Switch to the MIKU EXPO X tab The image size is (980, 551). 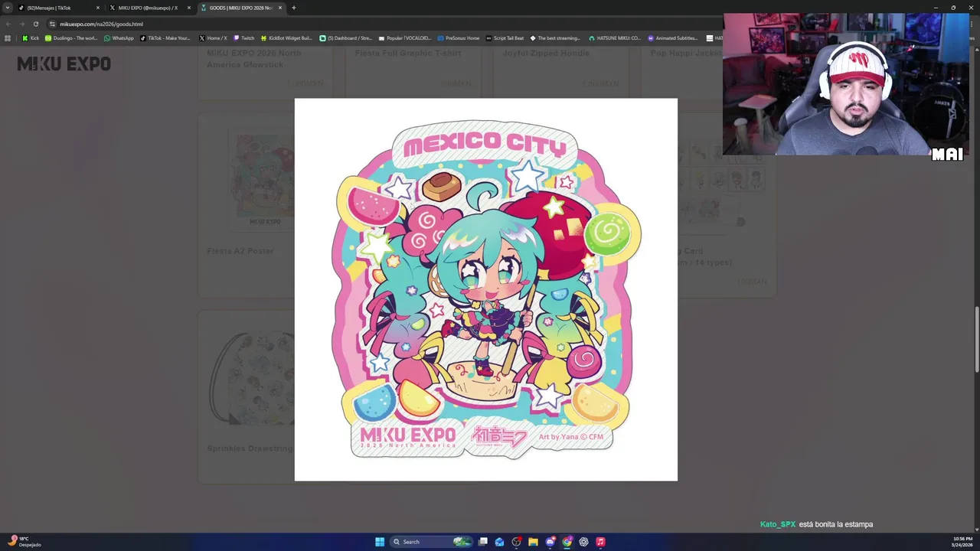tap(151, 8)
